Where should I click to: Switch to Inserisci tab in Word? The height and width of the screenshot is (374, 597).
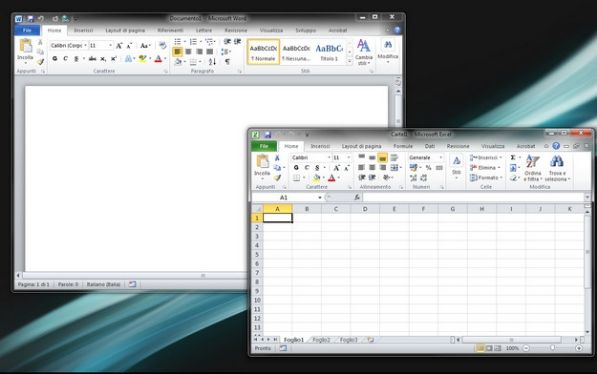(83, 30)
